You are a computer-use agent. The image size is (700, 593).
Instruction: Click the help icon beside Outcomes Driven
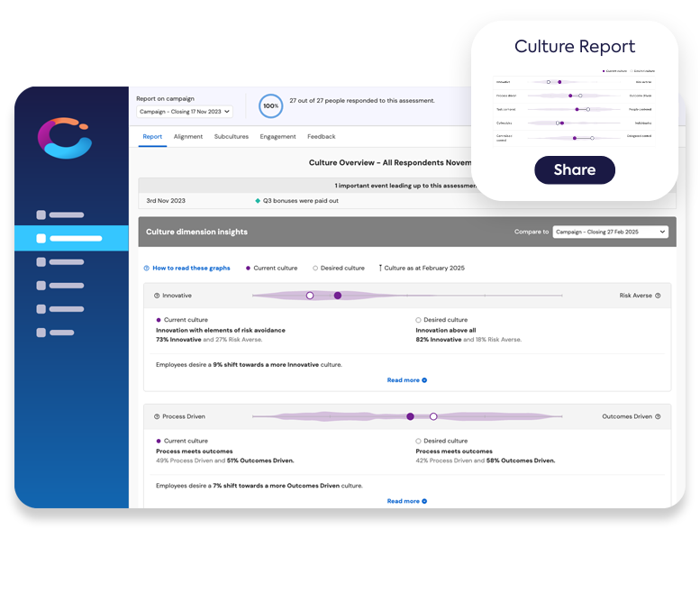click(x=658, y=416)
